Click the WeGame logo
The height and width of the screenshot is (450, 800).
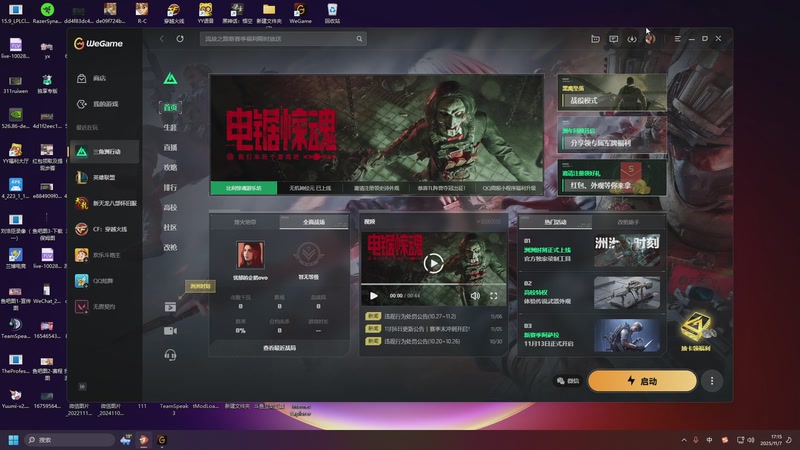(98, 44)
